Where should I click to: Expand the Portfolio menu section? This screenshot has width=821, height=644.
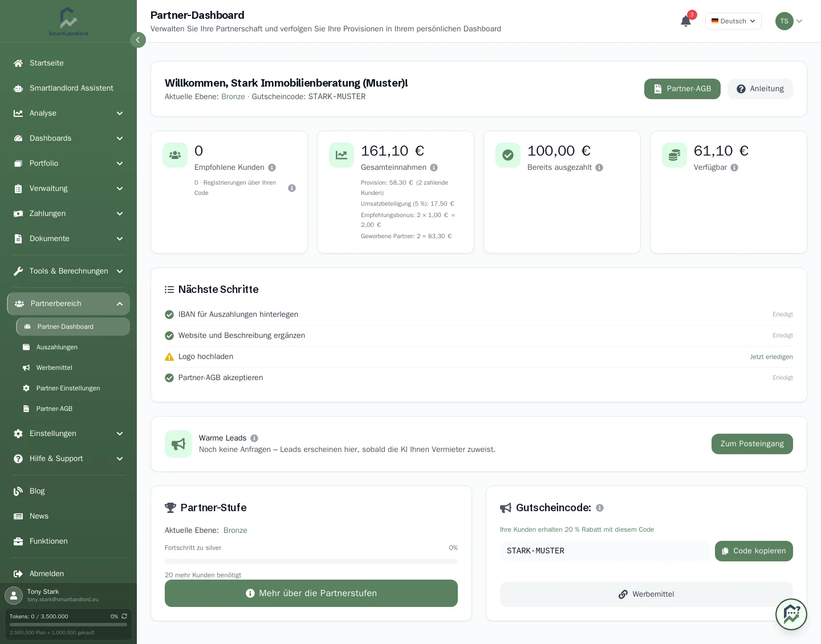pyautogui.click(x=68, y=164)
